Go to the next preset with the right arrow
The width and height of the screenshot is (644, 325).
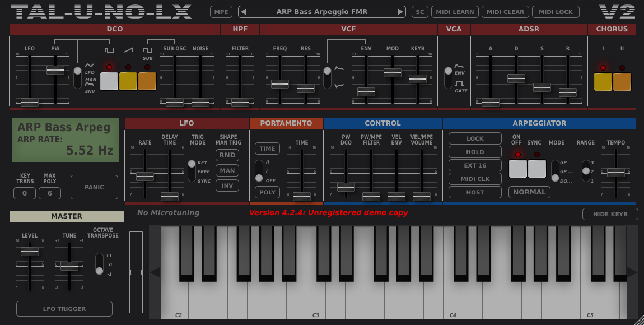pos(400,12)
